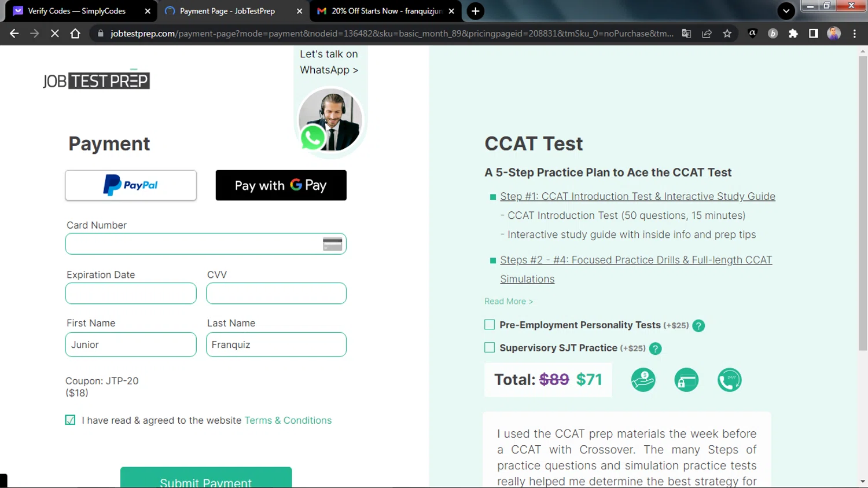The image size is (868, 488).
Task: Switch to the 20% Off Starts Now Gmail tab
Action: coord(387,11)
